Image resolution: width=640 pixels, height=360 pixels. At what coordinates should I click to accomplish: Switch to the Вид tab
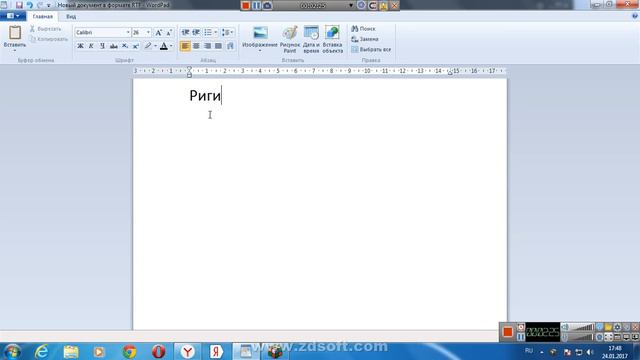[x=71, y=16]
